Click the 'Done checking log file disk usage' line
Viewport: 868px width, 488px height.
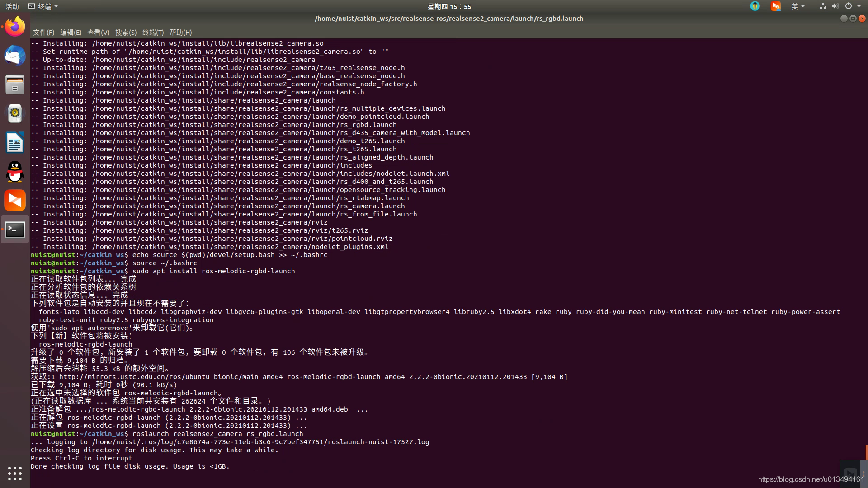pos(130,466)
